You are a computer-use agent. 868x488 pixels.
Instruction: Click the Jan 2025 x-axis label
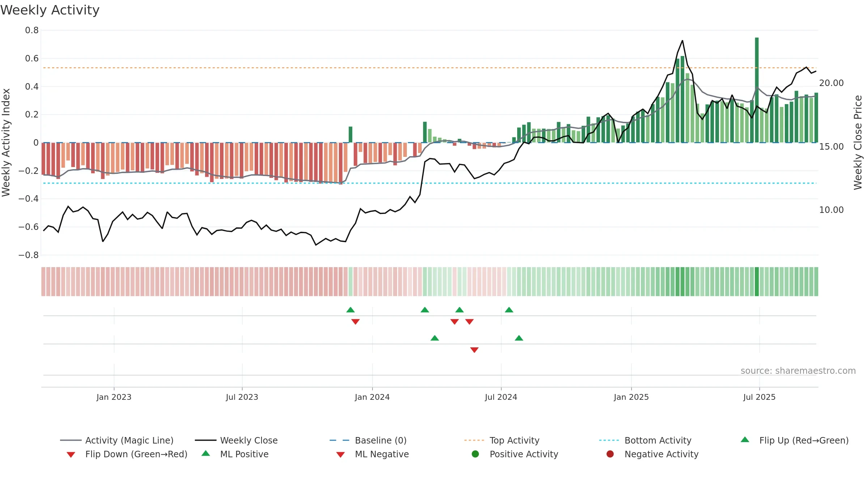click(631, 397)
